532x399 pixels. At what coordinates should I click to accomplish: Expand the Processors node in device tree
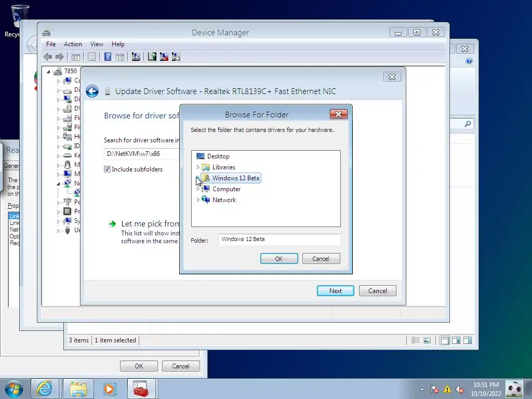58,211
